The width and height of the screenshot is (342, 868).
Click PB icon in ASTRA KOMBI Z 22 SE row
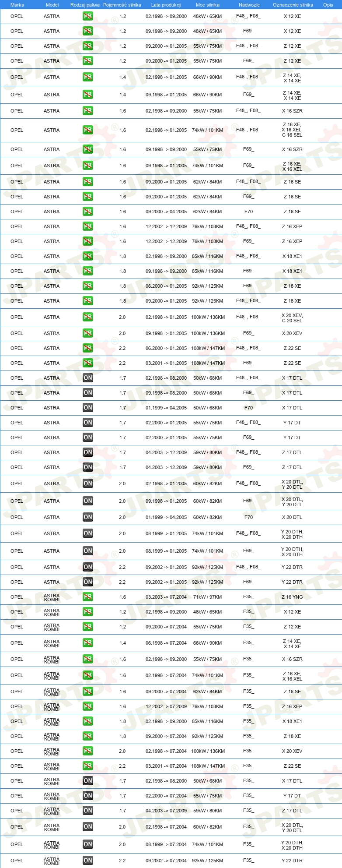[x=88, y=766]
